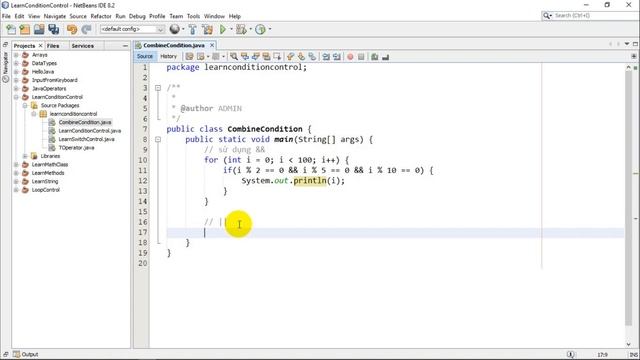Click the Previous Bookmark icon
The width and height of the screenshot is (640, 360).
coord(290,57)
